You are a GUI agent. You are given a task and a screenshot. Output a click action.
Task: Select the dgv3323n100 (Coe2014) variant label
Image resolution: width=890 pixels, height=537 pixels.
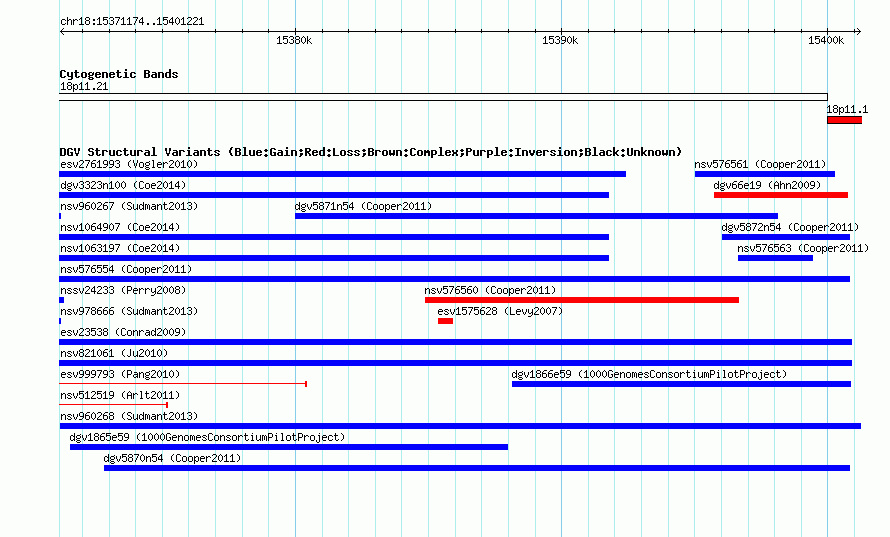click(123, 185)
